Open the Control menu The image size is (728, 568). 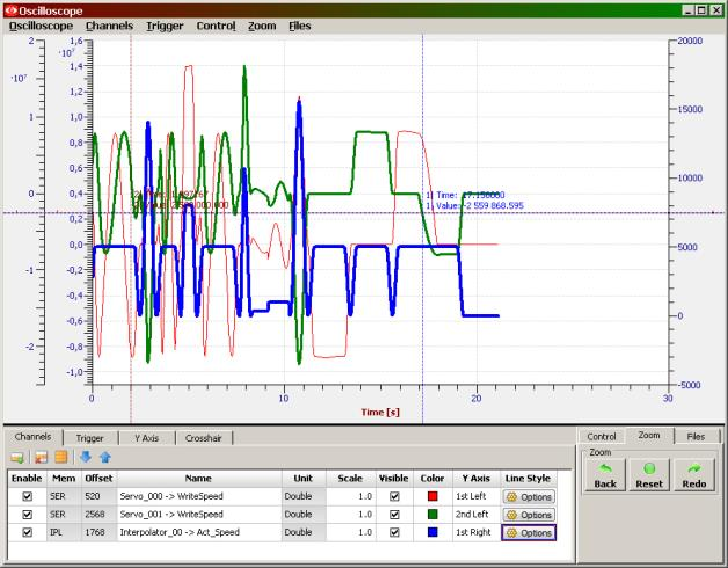[x=216, y=26]
